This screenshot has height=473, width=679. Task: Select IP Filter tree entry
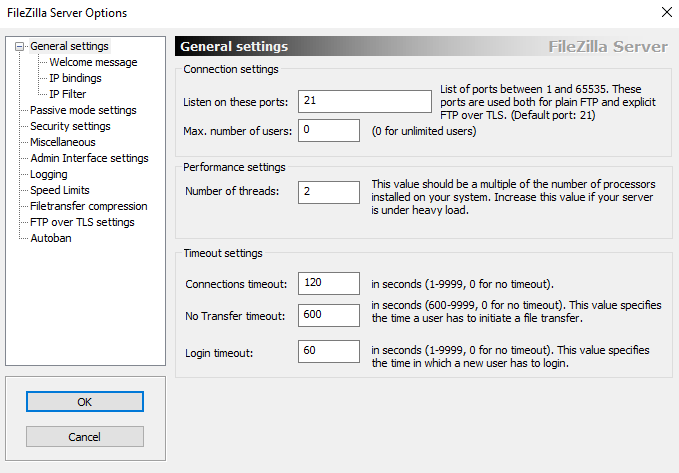(68, 94)
